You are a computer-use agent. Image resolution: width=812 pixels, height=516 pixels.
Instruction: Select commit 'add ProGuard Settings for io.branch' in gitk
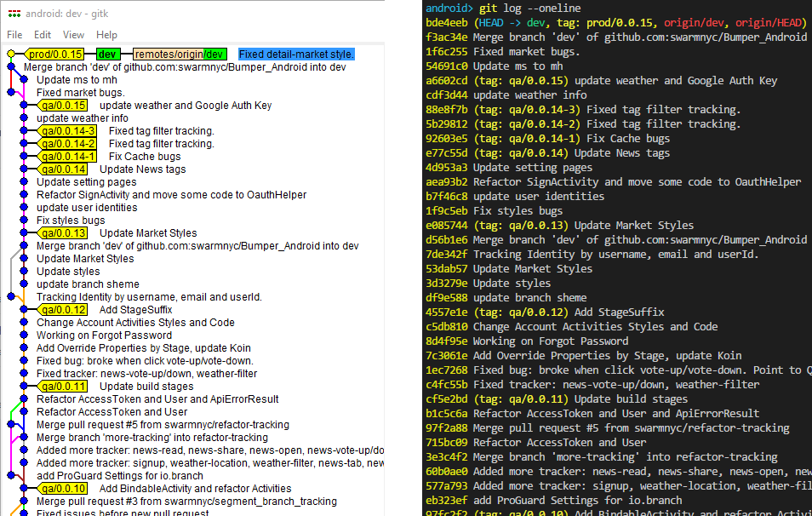pos(120,476)
